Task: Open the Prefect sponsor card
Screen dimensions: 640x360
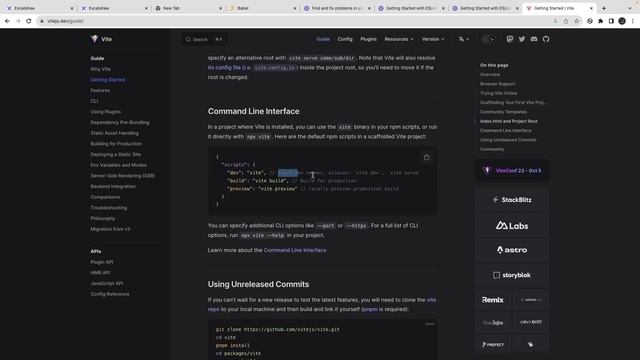Action: click(493, 344)
